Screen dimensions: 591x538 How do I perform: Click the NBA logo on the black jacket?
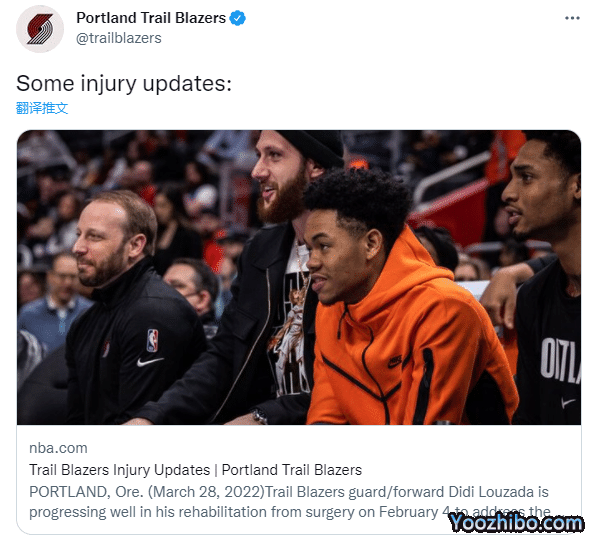point(152,340)
